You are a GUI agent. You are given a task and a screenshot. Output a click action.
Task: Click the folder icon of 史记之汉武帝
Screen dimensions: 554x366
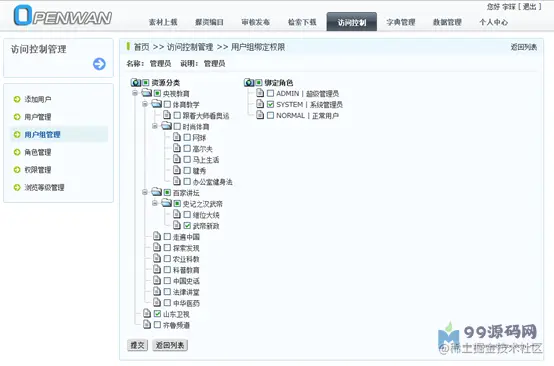[166, 203]
